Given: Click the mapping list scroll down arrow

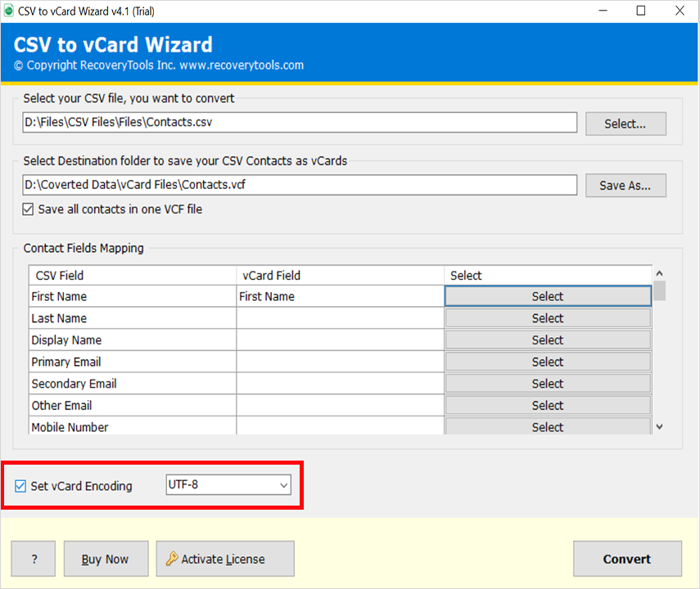Looking at the screenshot, I should (x=660, y=427).
